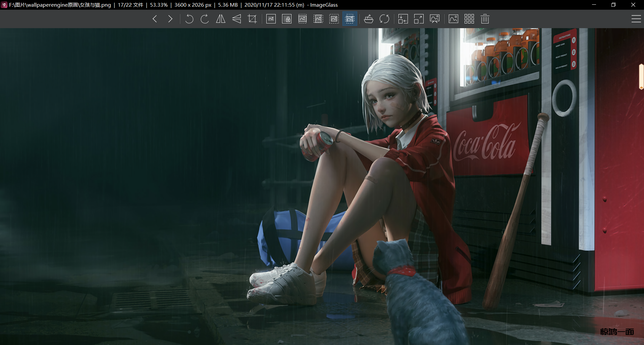Start slideshow with the presentation icon
This screenshot has height=345, width=644.
point(435,19)
